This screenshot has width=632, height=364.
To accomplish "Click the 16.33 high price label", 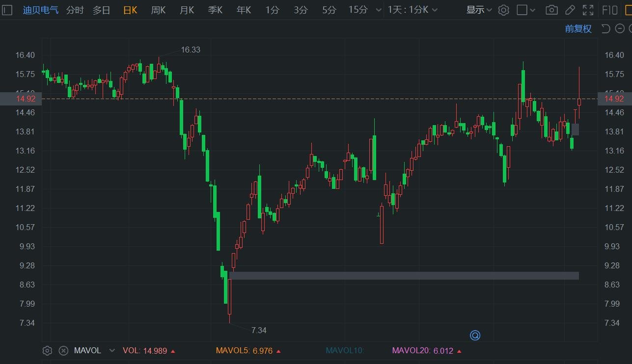I will pos(191,50).
